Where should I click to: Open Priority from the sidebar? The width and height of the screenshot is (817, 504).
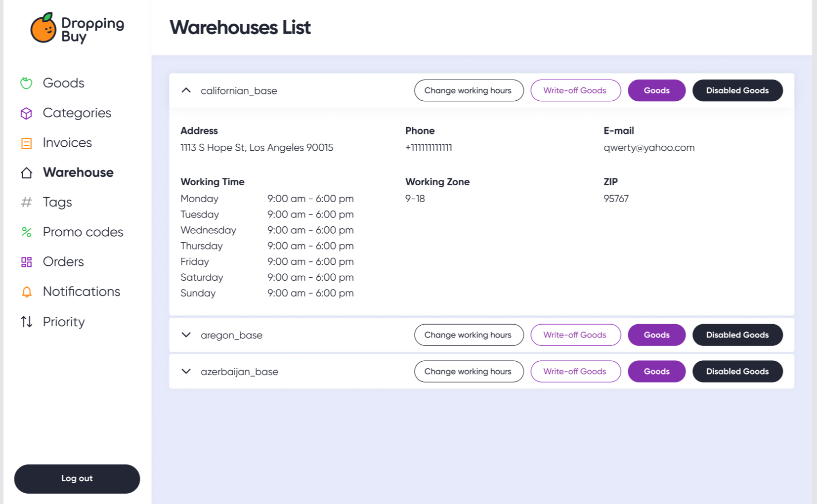[x=64, y=322]
